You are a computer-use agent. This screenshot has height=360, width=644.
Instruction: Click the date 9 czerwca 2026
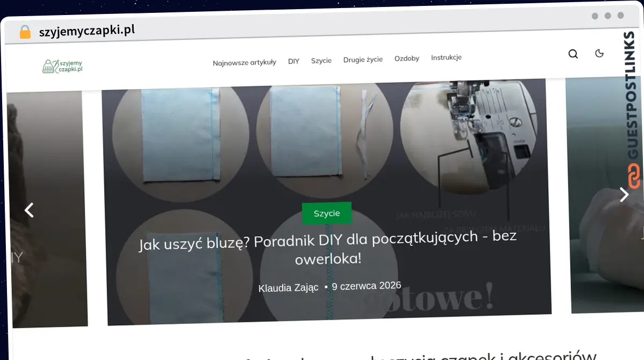[367, 286]
